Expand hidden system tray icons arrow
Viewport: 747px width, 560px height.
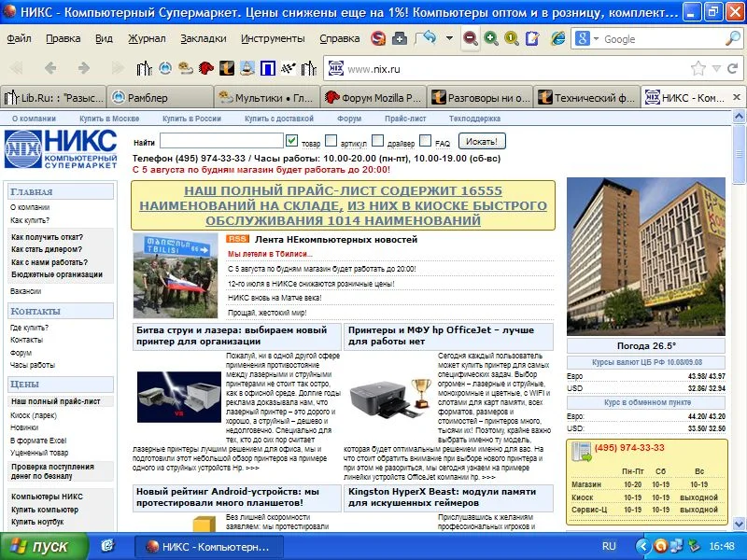click(x=642, y=546)
